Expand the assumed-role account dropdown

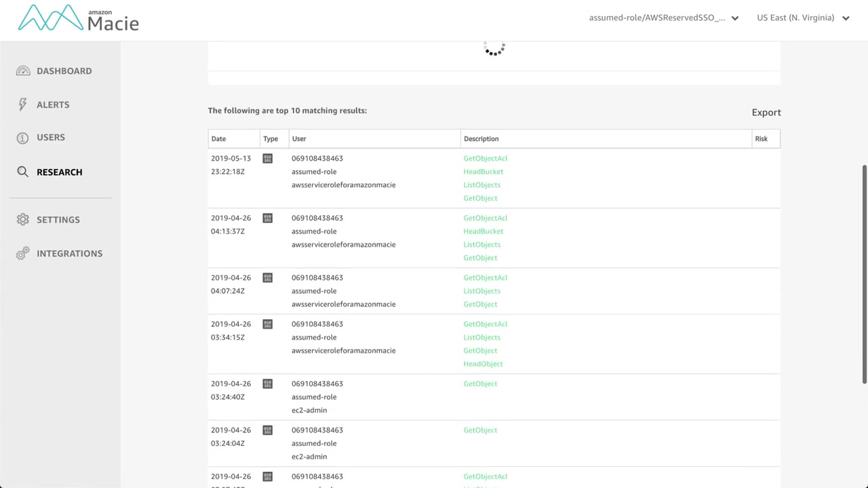pos(734,18)
